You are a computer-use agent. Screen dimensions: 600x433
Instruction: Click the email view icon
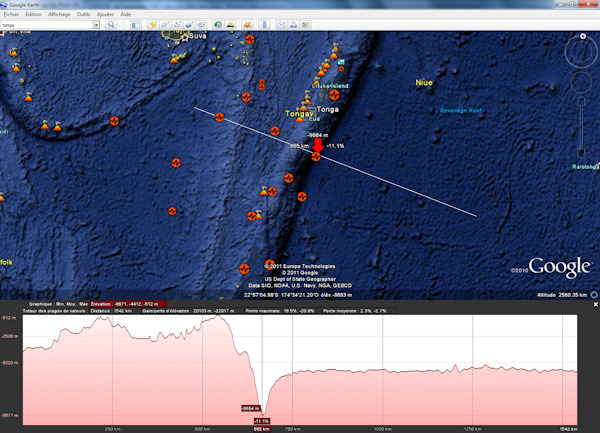point(281,25)
